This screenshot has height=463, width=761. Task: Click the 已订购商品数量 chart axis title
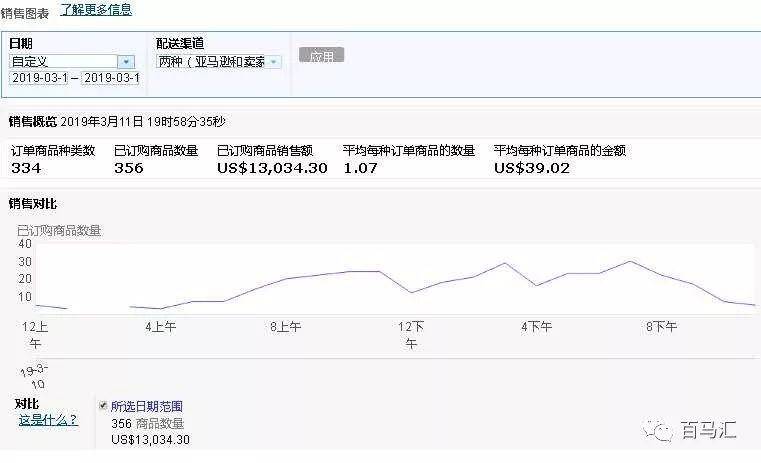click(x=59, y=231)
